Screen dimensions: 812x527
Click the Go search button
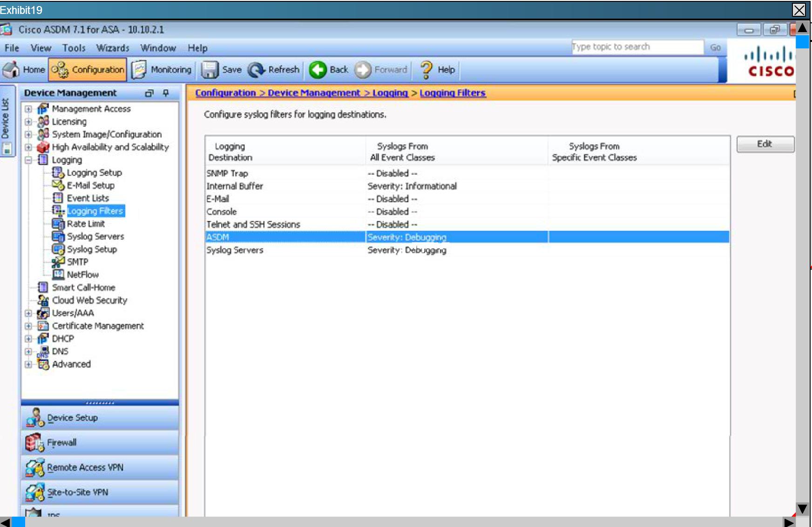(x=716, y=47)
